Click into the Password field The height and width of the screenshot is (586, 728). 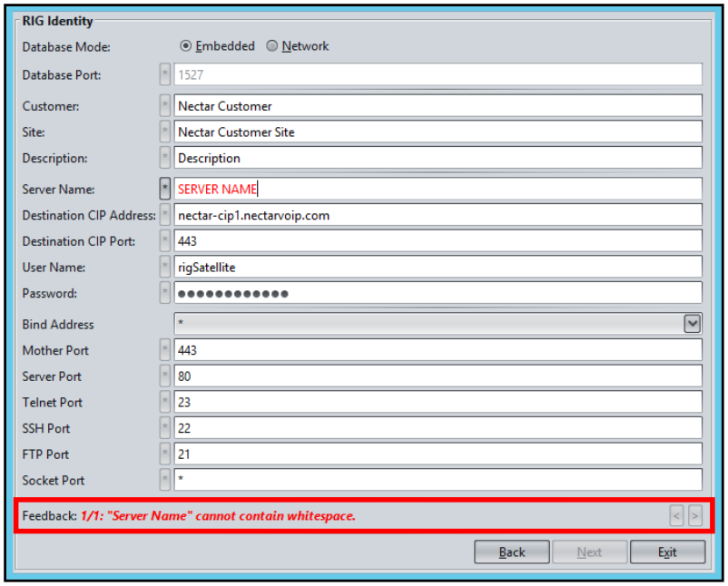[438, 293]
